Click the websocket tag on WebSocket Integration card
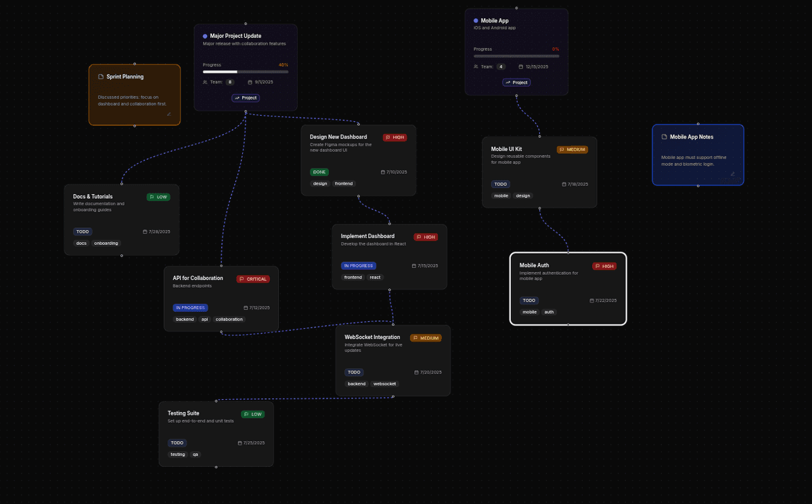 point(384,384)
